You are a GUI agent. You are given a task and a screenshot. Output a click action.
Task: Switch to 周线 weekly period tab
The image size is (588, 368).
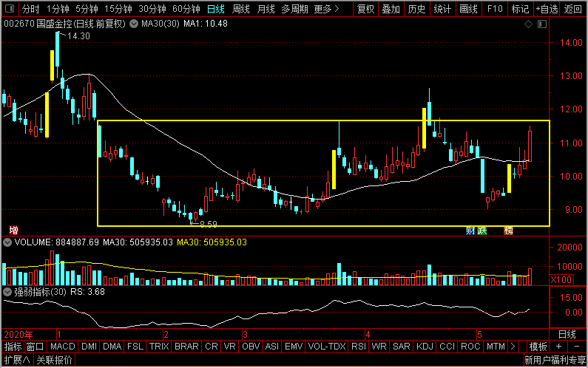click(241, 9)
